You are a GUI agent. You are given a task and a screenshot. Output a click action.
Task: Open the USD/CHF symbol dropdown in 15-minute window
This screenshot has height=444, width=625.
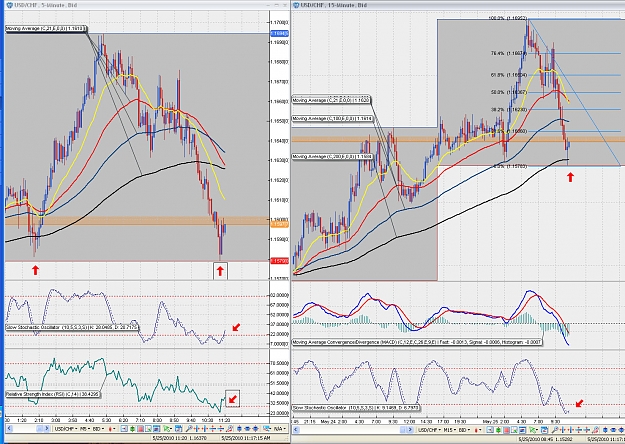430,430
